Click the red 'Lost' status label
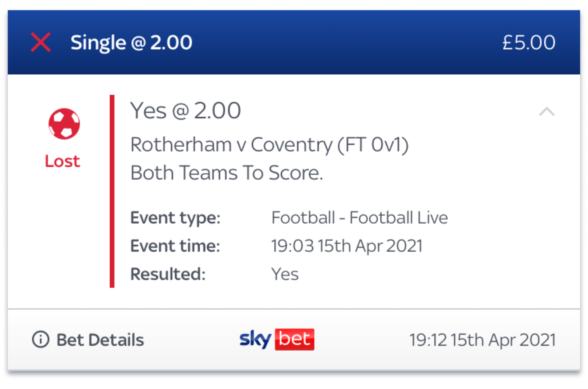588x389 pixels. [x=63, y=161]
